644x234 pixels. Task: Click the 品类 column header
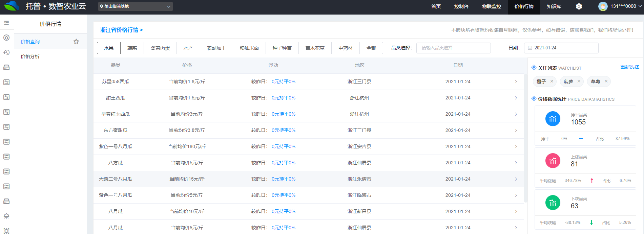coord(116,65)
